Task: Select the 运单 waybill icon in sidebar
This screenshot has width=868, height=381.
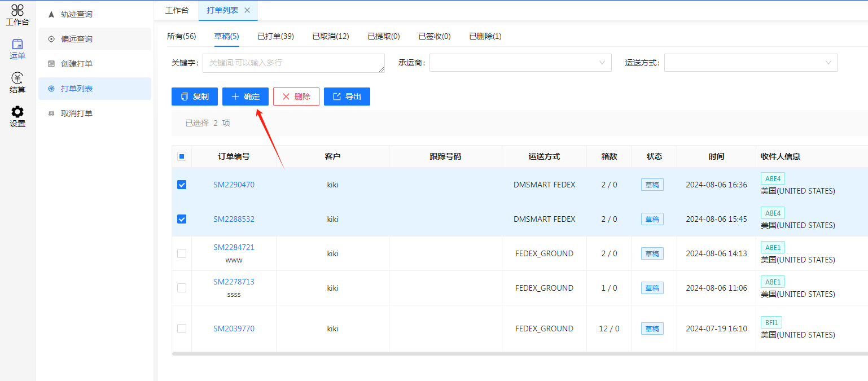Action: [17, 49]
